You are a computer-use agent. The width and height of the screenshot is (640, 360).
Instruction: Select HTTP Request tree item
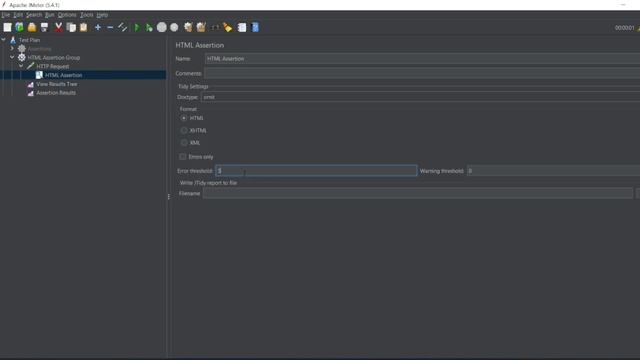click(x=53, y=66)
